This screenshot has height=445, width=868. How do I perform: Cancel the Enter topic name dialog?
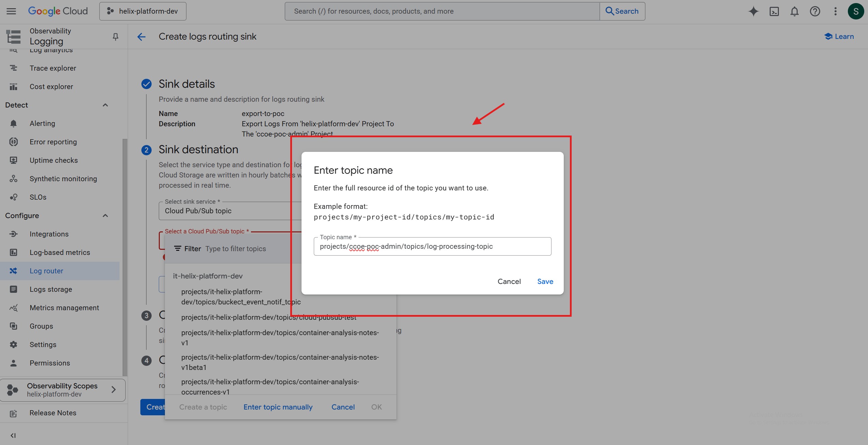pos(509,282)
